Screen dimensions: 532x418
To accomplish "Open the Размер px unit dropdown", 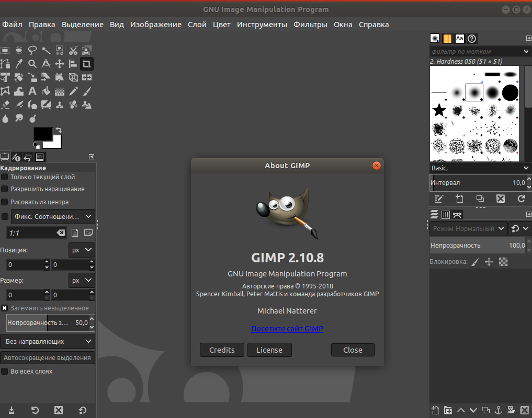I will click(x=82, y=281).
